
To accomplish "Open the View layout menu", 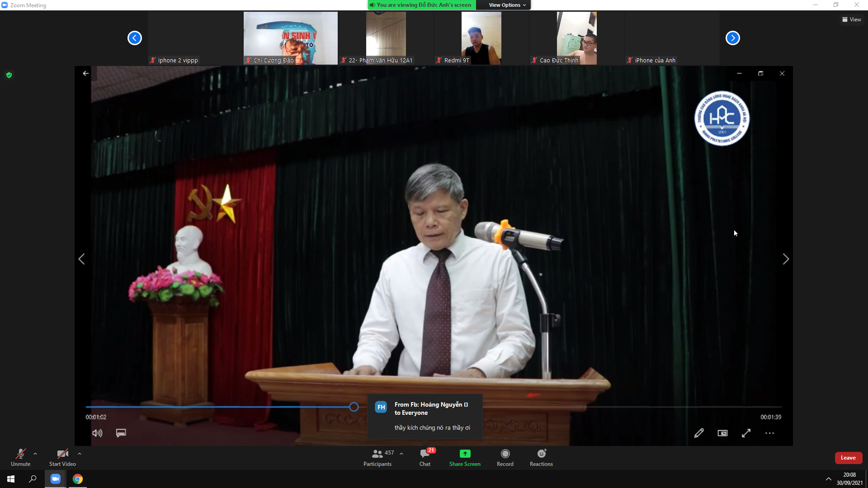I will pyautogui.click(x=851, y=19).
